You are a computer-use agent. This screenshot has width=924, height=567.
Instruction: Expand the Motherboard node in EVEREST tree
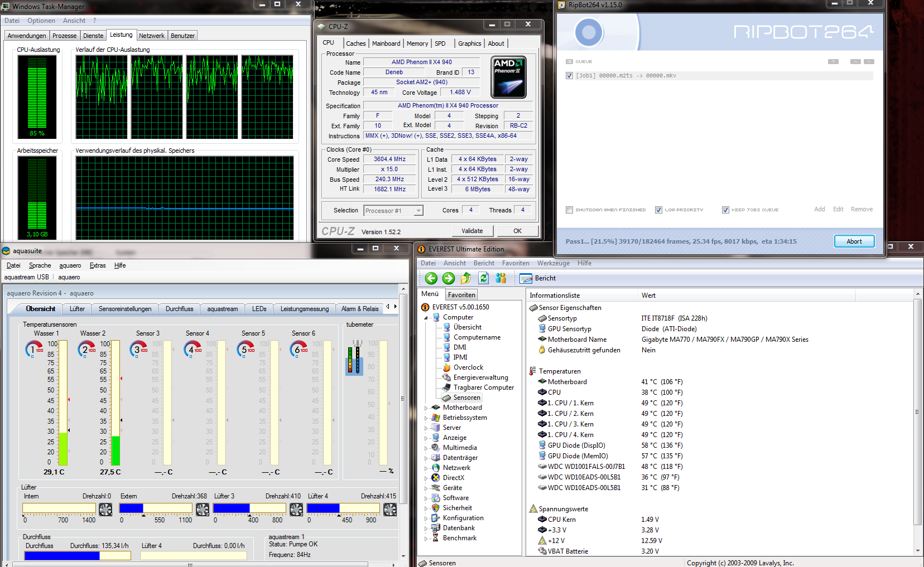tap(426, 408)
